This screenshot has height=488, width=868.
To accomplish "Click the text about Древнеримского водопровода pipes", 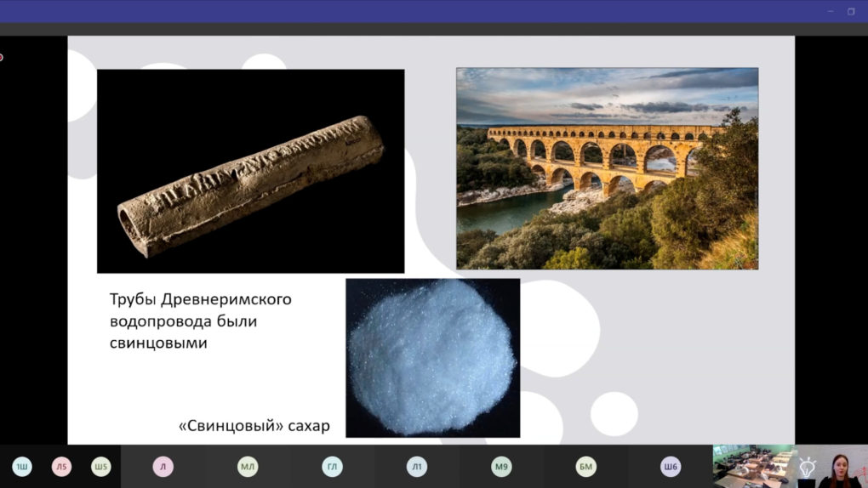I will point(200,321).
